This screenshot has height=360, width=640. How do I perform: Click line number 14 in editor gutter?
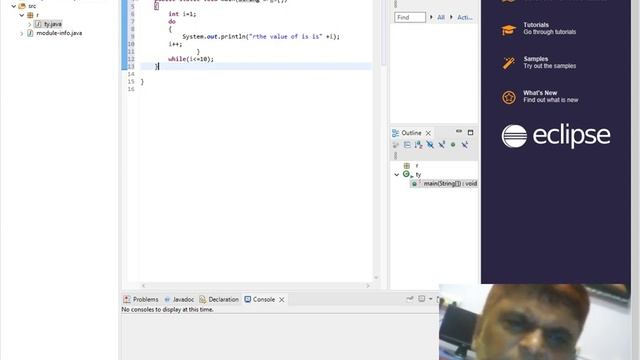tap(131, 74)
